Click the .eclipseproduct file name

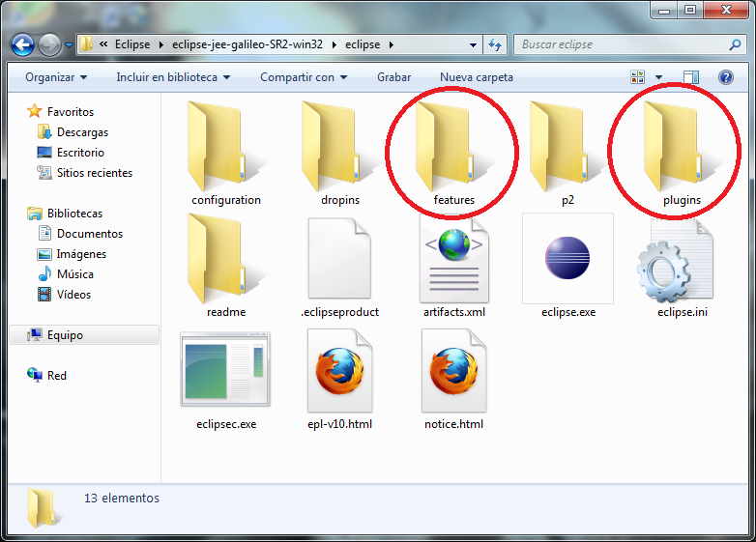340,312
